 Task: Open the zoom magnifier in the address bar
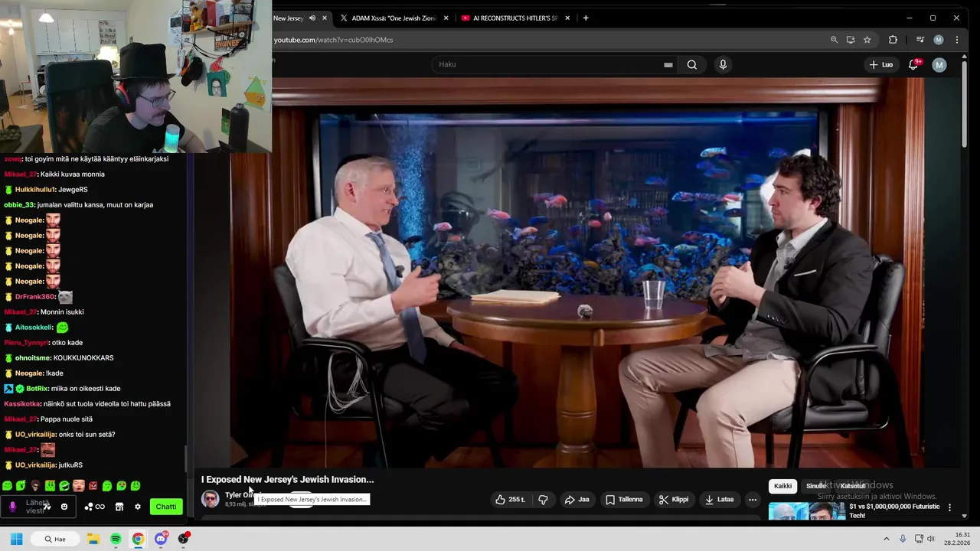pyautogui.click(x=834, y=40)
